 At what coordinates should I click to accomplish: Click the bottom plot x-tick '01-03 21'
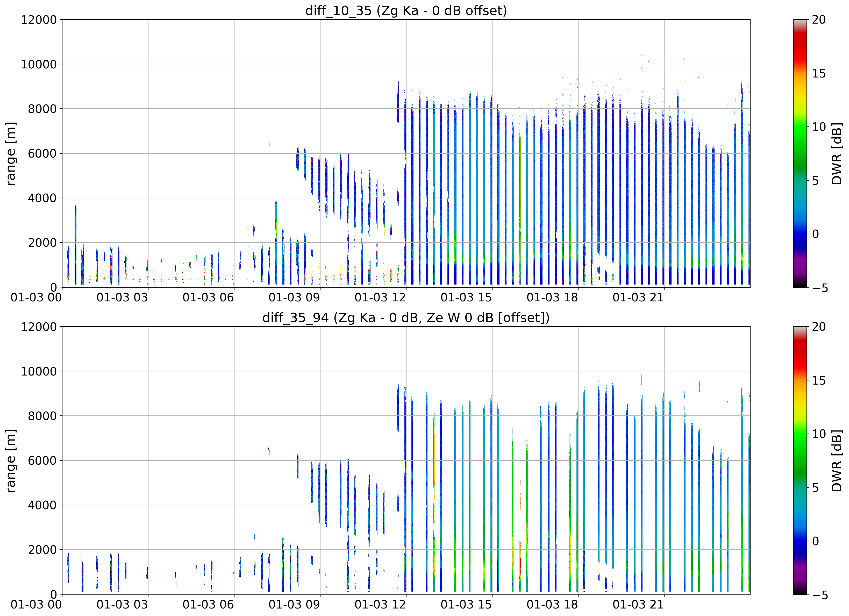tap(638, 605)
